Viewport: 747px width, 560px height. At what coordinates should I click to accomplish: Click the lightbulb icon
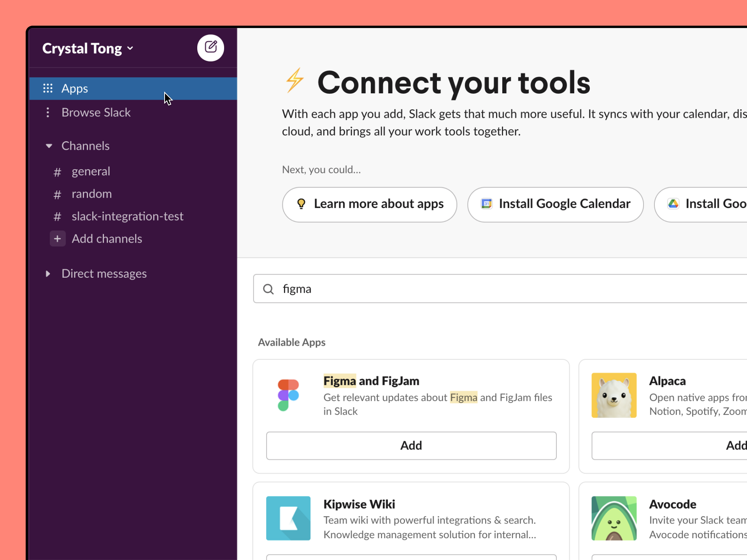(x=301, y=204)
